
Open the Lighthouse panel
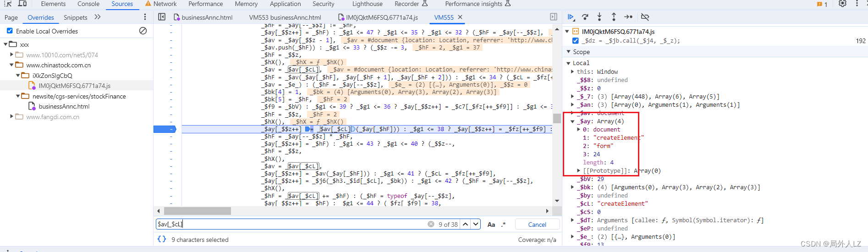coord(367,4)
